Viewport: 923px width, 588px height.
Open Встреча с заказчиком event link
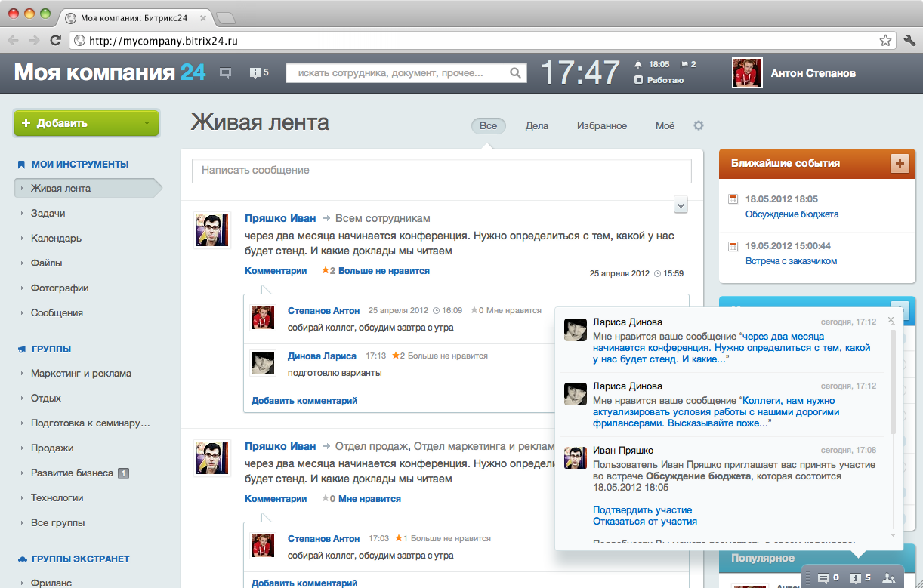point(791,261)
